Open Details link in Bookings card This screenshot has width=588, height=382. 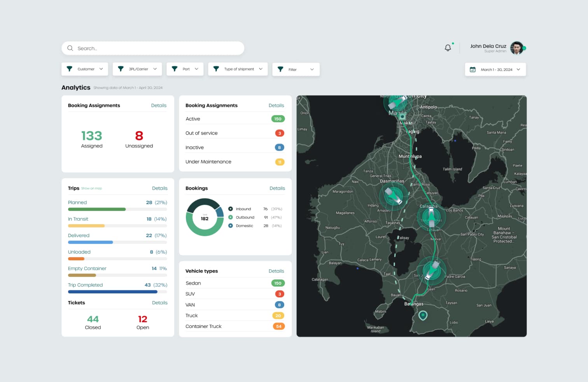[277, 188]
